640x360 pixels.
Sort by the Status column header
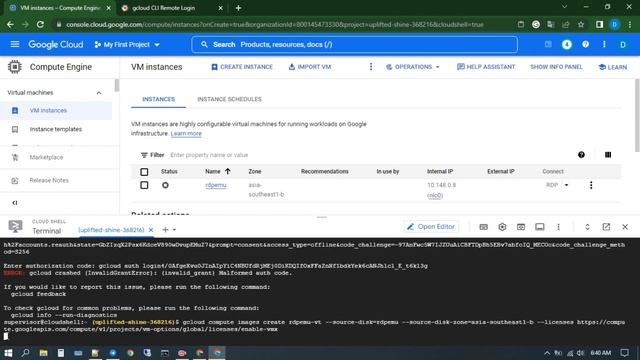click(x=169, y=171)
